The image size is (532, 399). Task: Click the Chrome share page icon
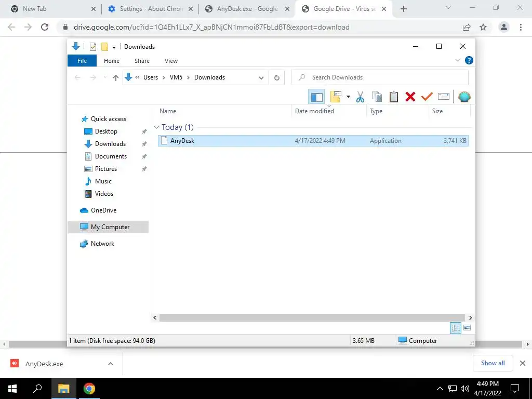(x=467, y=27)
